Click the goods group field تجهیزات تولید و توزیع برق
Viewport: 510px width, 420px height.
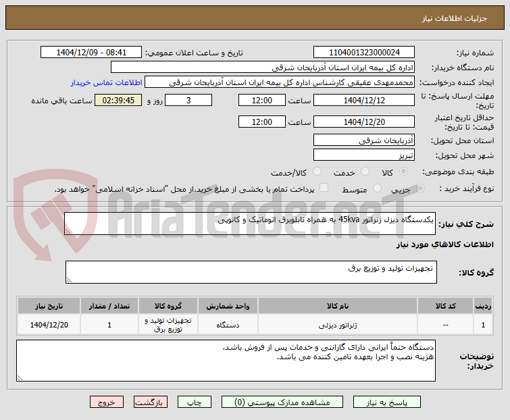(251, 272)
